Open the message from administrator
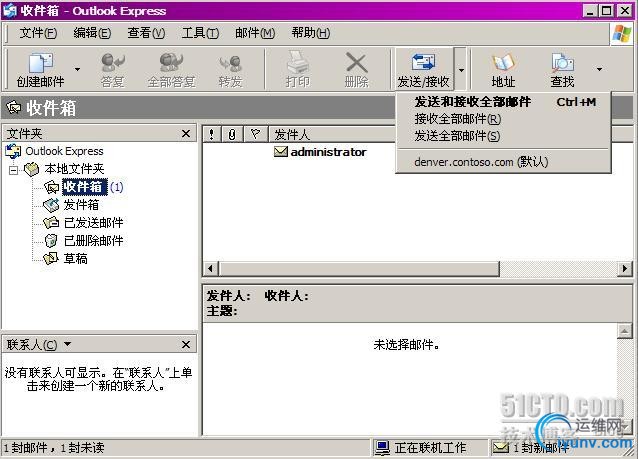 pyautogui.click(x=328, y=152)
